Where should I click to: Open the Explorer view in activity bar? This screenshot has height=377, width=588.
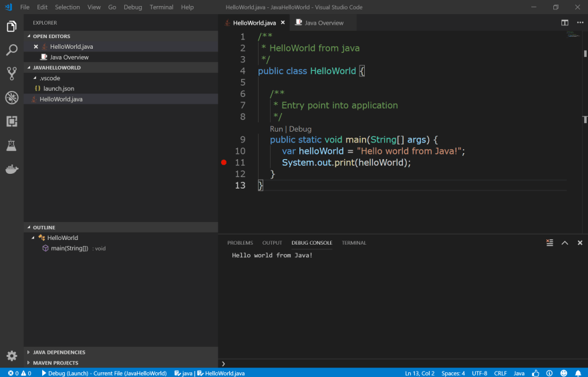[x=11, y=26]
